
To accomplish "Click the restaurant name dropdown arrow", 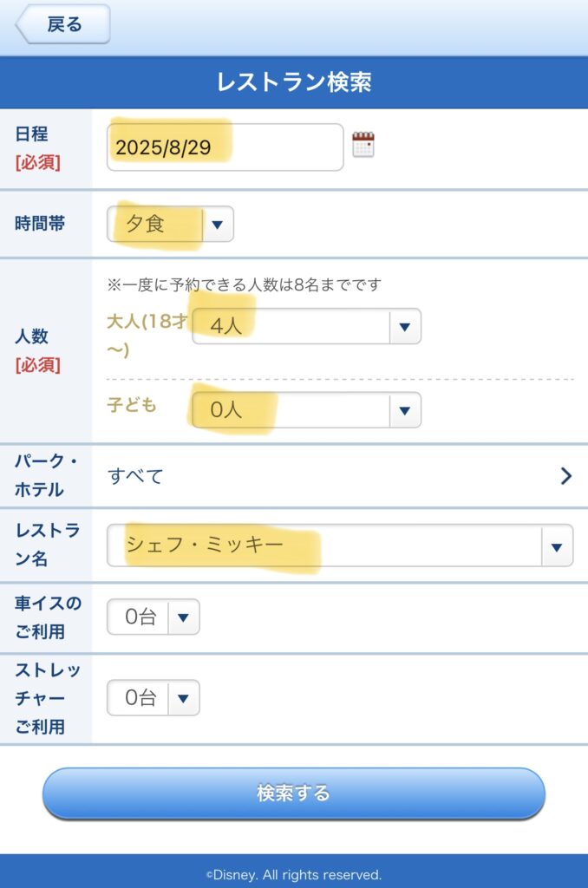I will 556,546.
